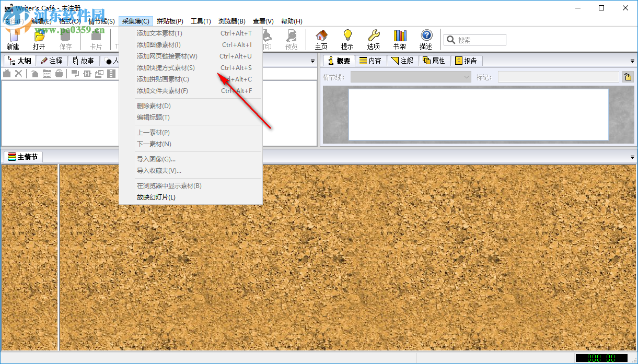
Task: Select the 预览 (Preview) toolbar icon
Action: pyautogui.click(x=291, y=38)
